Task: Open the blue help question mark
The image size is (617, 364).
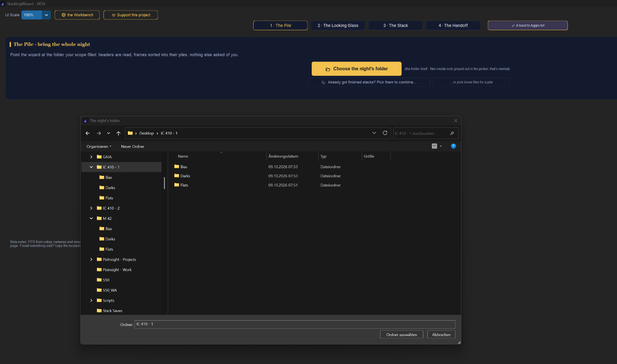Action: pos(453,146)
